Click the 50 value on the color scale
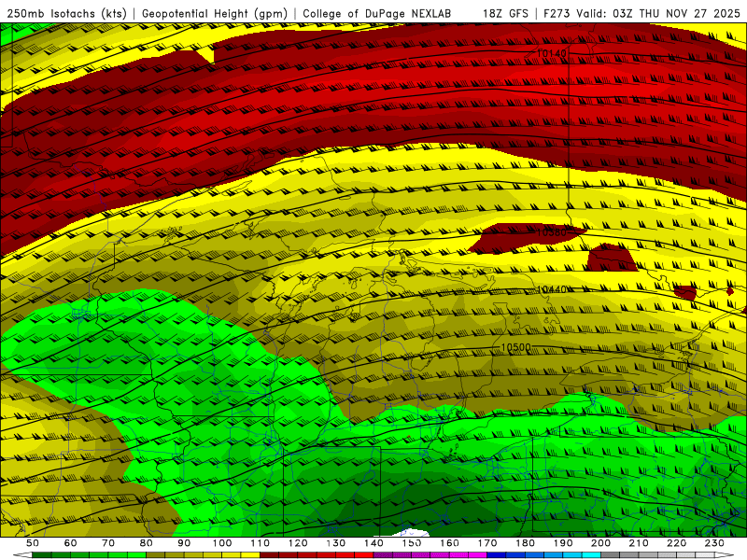 (x=32, y=543)
